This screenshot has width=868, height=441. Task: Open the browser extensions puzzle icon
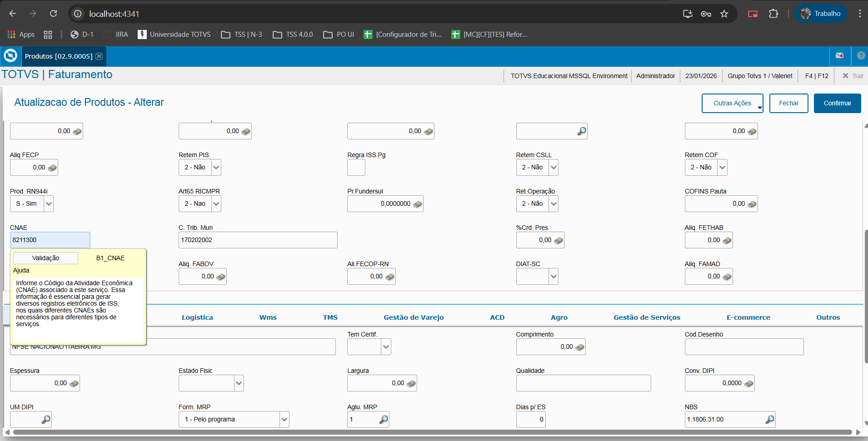[773, 14]
